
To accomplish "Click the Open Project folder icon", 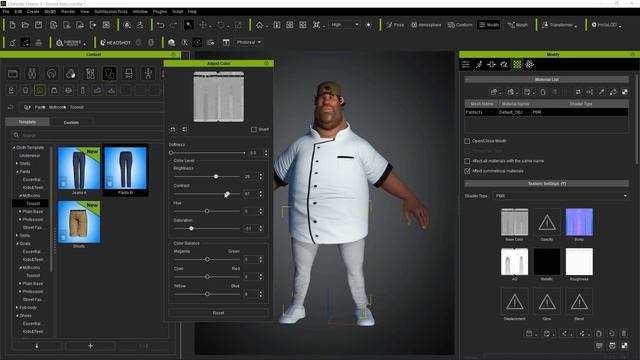I will tap(25, 25).
